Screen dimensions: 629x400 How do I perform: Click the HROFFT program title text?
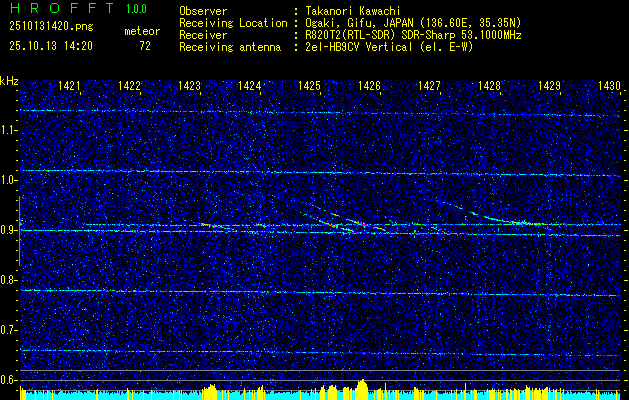62,8
